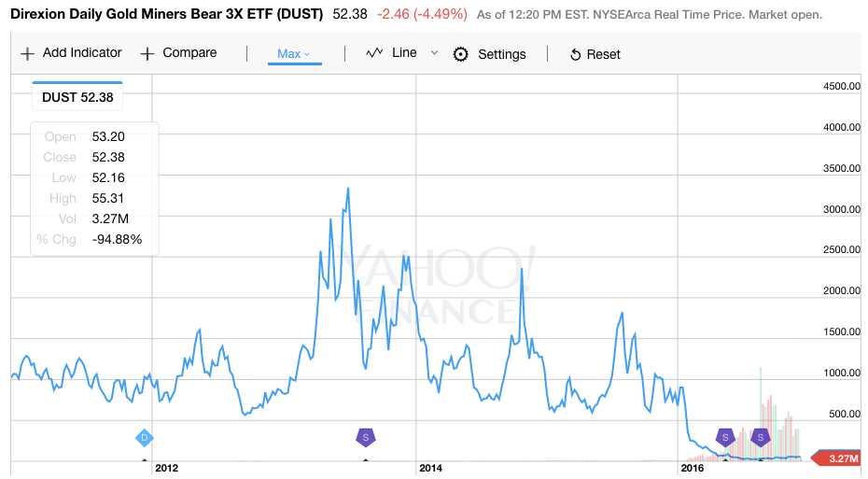The width and height of the screenshot is (868, 479).
Task: Click the plus icon beside Add Indicator
Action: tap(27, 54)
